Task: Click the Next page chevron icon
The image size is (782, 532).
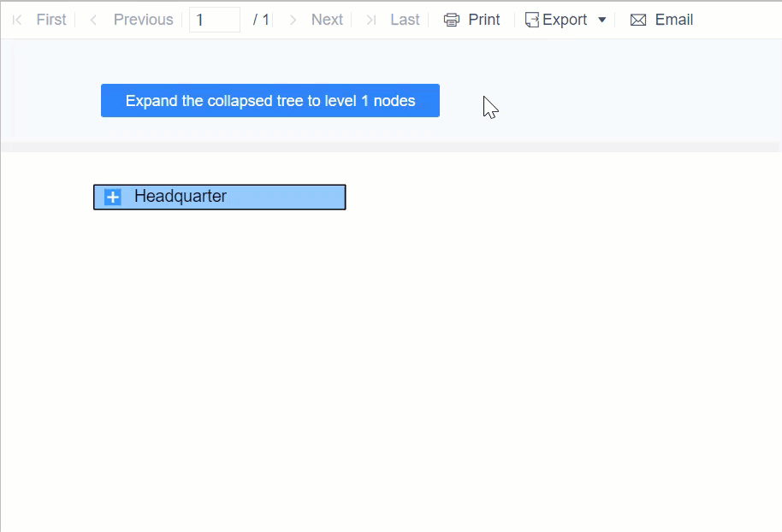Action: (293, 19)
